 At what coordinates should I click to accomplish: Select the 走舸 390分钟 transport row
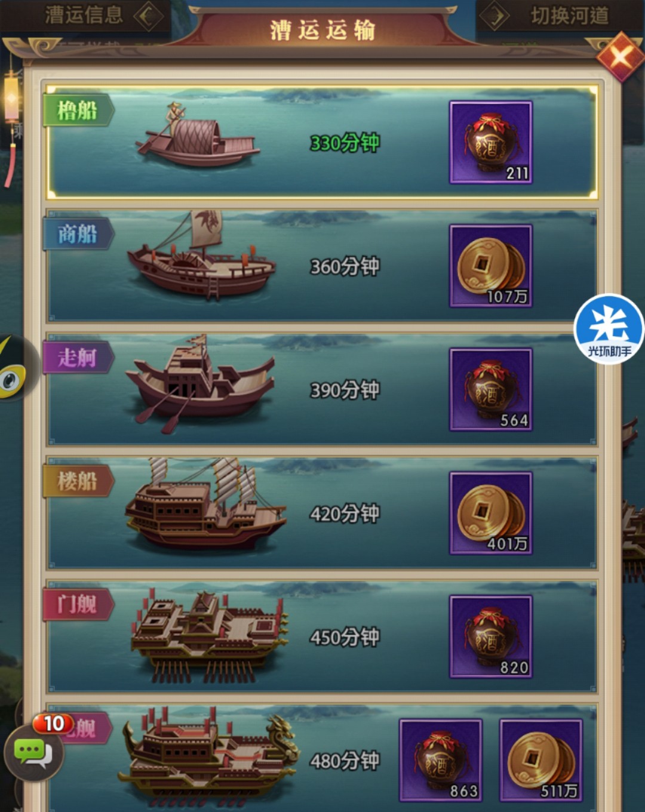coord(322,389)
